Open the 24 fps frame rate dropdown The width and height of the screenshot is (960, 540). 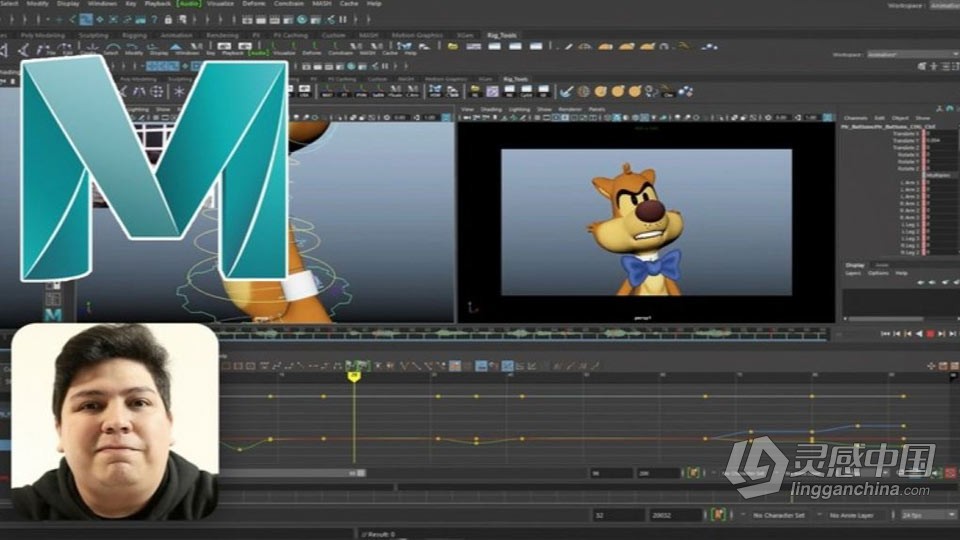pyautogui.click(x=928, y=515)
